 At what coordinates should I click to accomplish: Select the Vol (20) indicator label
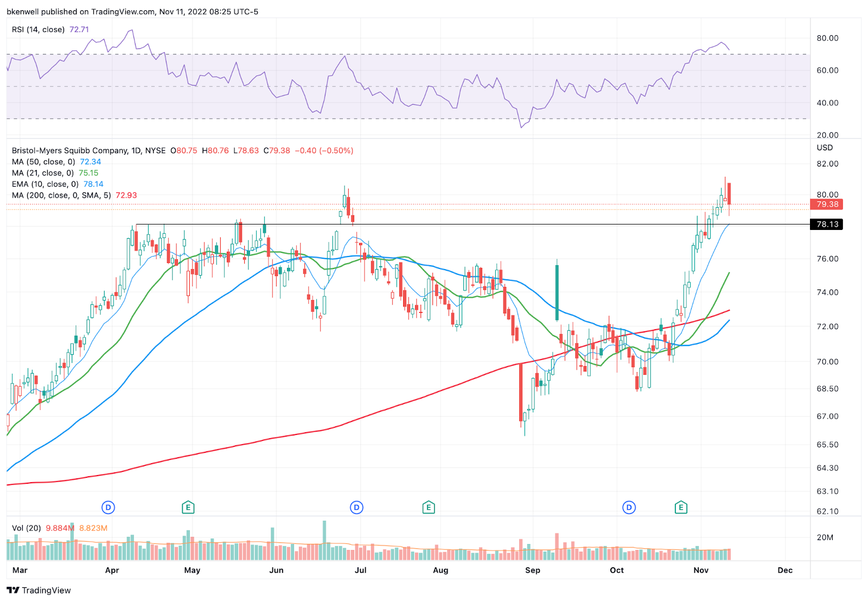[x=26, y=528]
